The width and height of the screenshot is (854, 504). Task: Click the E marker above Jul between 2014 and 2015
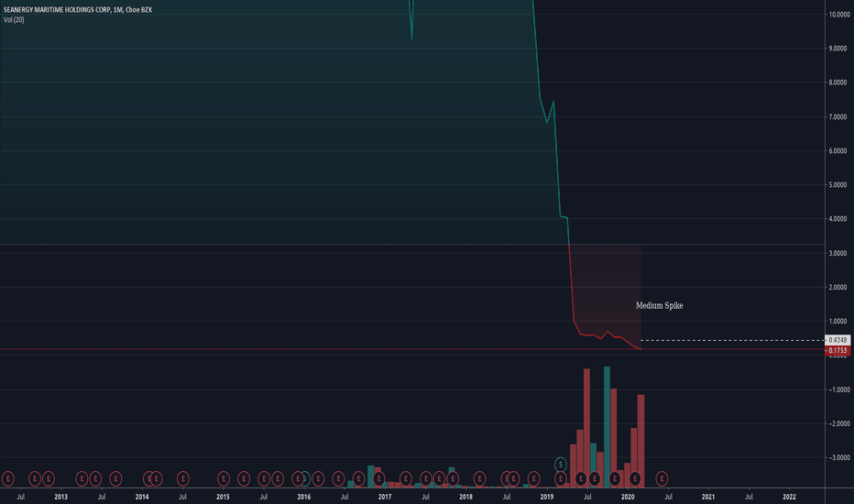183,479
